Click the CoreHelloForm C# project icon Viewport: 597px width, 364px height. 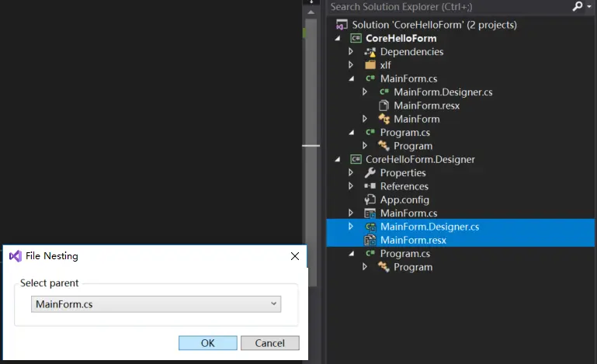(x=356, y=38)
